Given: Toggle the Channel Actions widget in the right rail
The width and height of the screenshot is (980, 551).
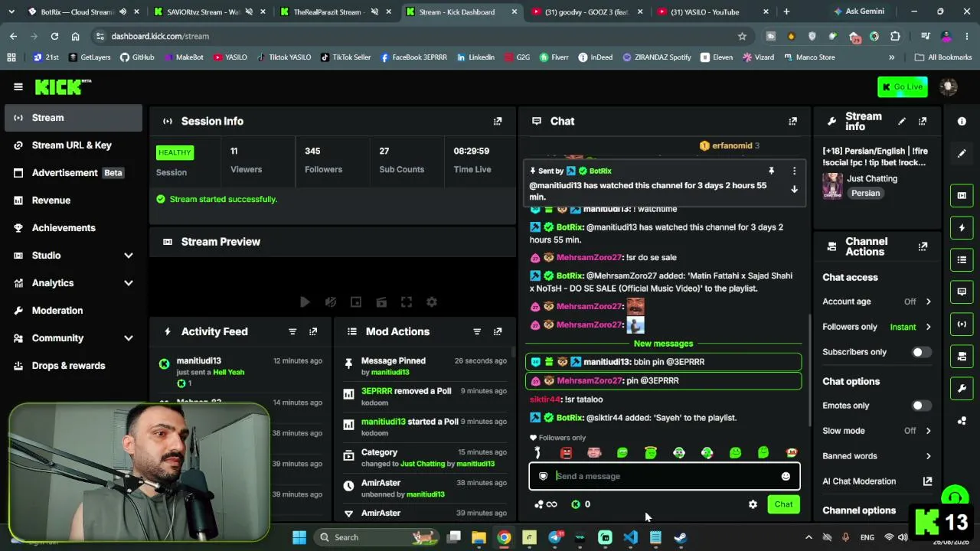Looking at the screenshot, I should click(x=962, y=356).
